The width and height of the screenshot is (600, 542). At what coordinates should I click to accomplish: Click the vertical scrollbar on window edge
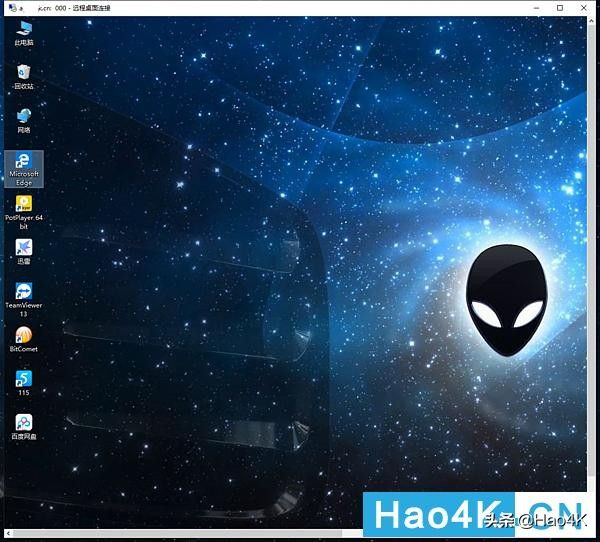pyautogui.click(x=592, y=253)
